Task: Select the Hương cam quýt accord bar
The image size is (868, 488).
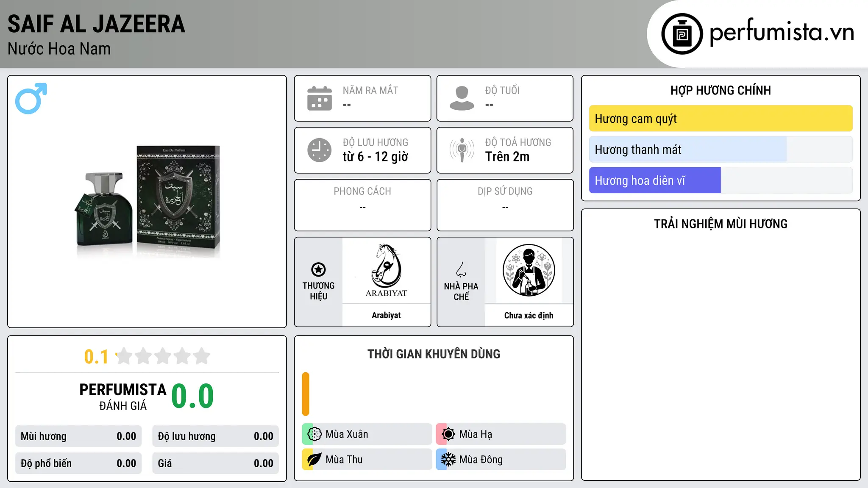Action: click(x=721, y=118)
